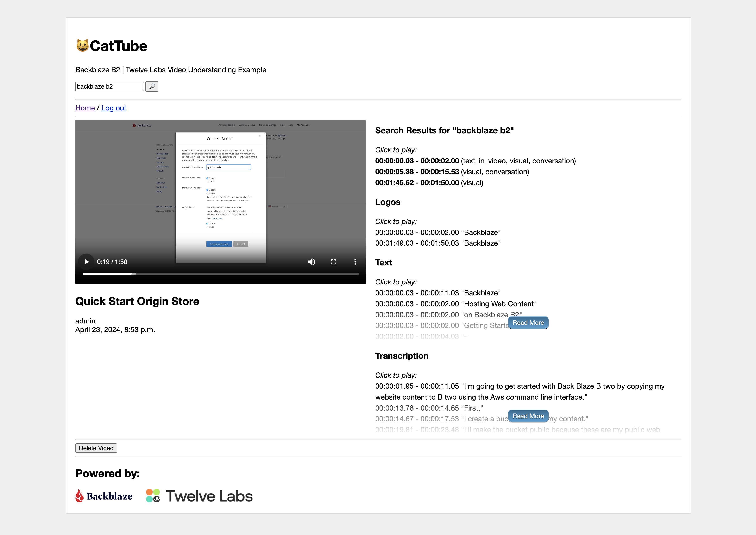
Task: Play the video with the play button
Action: pos(86,262)
